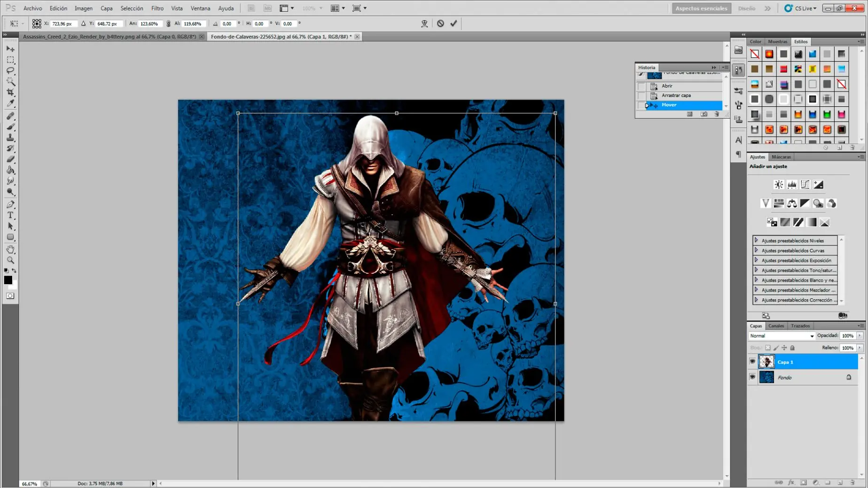Select the Path Selection tool
868x488 pixels.
[10, 226]
